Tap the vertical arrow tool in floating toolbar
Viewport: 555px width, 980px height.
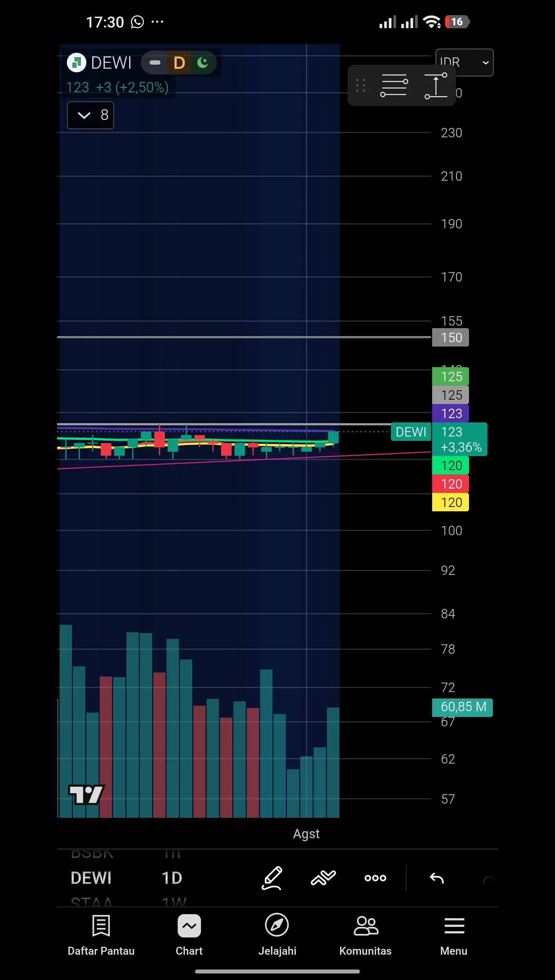tap(436, 85)
